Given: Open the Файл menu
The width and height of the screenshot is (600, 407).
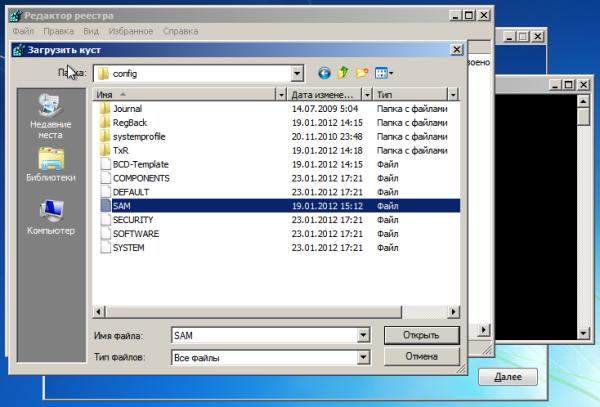Looking at the screenshot, I should click(24, 31).
